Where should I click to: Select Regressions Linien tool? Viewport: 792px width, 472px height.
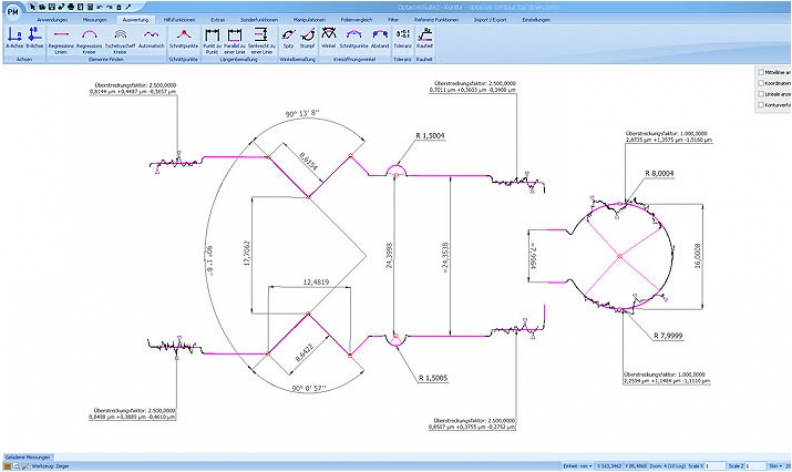pos(61,41)
